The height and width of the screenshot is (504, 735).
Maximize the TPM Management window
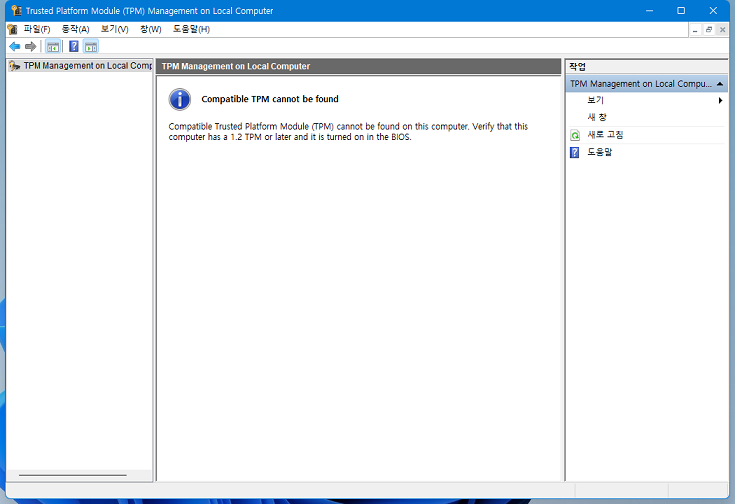click(x=681, y=10)
